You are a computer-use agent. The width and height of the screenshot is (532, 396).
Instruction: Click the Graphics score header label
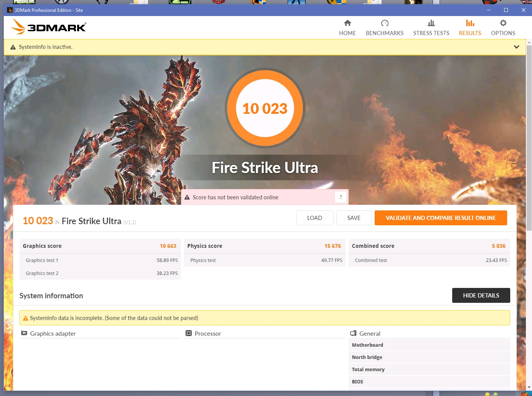(x=42, y=246)
